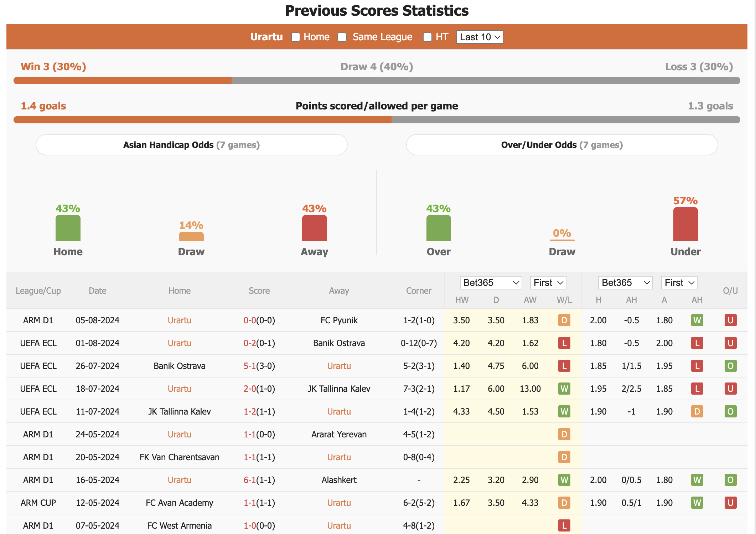The width and height of the screenshot is (756, 534).
Task: Open FC Pyunik team link
Action: (339, 320)
